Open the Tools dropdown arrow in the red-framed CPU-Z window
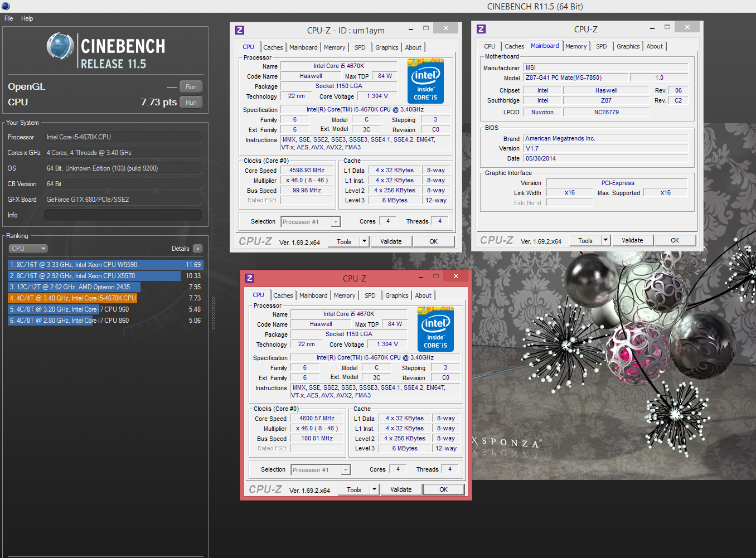Screen dimensions: 756x558 pos(375,489)
